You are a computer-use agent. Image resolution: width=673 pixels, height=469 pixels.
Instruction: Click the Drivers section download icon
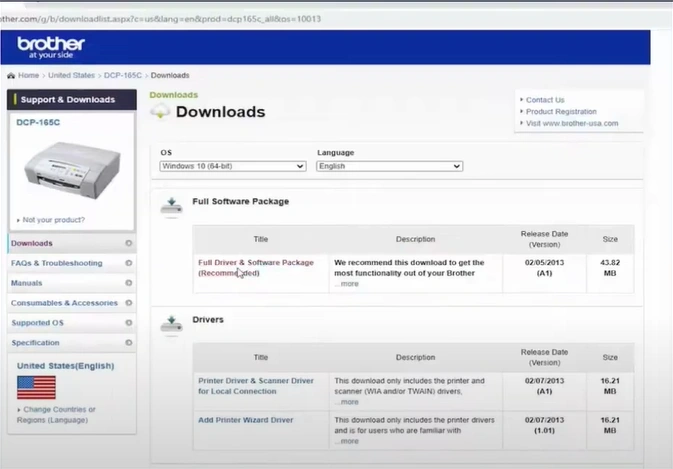[x=171, y=322]
